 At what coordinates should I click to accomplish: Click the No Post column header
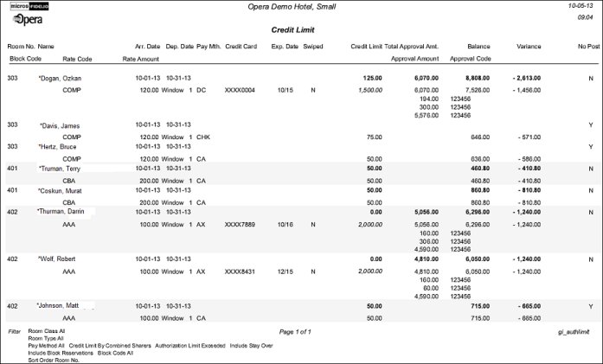click(x=588, y=46)
